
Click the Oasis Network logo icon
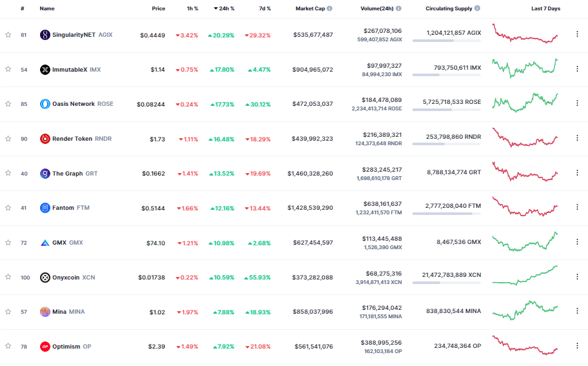pos(45,104)
